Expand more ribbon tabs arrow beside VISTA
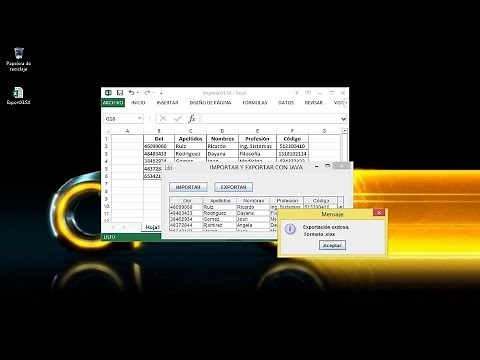 [346, 102]
